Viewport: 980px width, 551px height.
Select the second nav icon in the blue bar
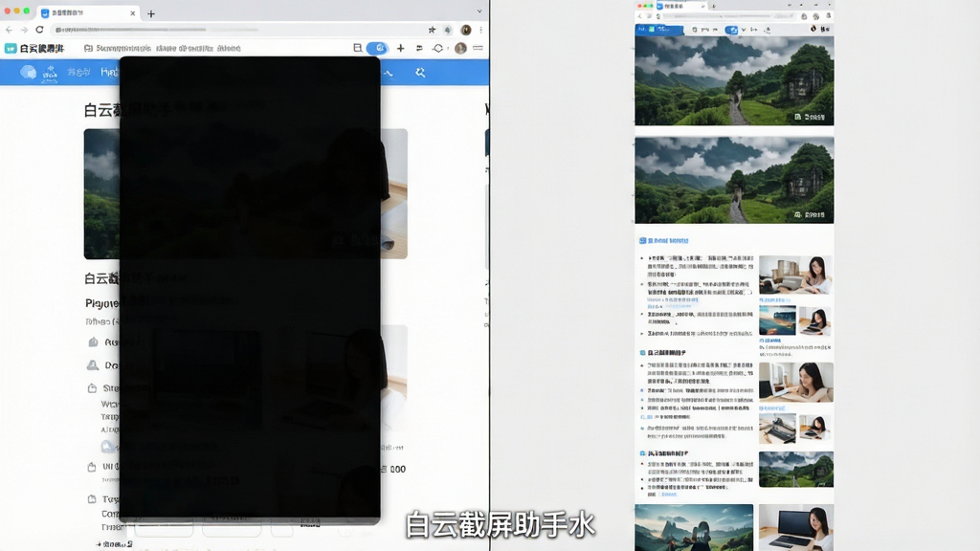pyautogui.click(x=50, y=73)
